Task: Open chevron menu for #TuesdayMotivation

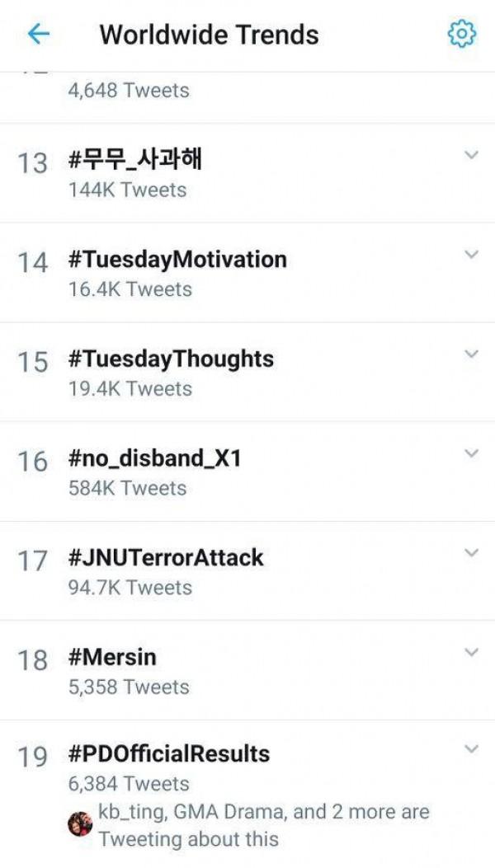Action: pos(471,255)
